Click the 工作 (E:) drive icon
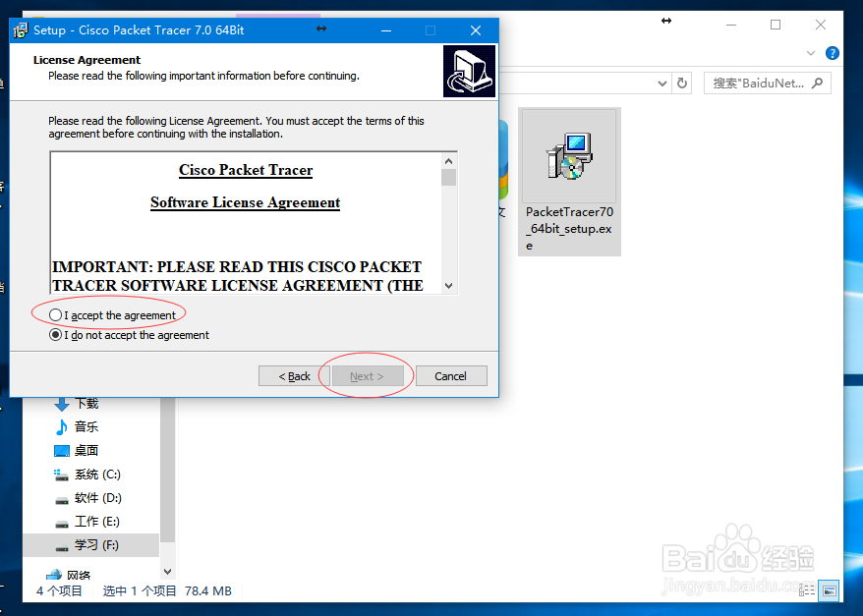Image resolution: width=863 pixels, height=616 pixels. click(62, 524)
